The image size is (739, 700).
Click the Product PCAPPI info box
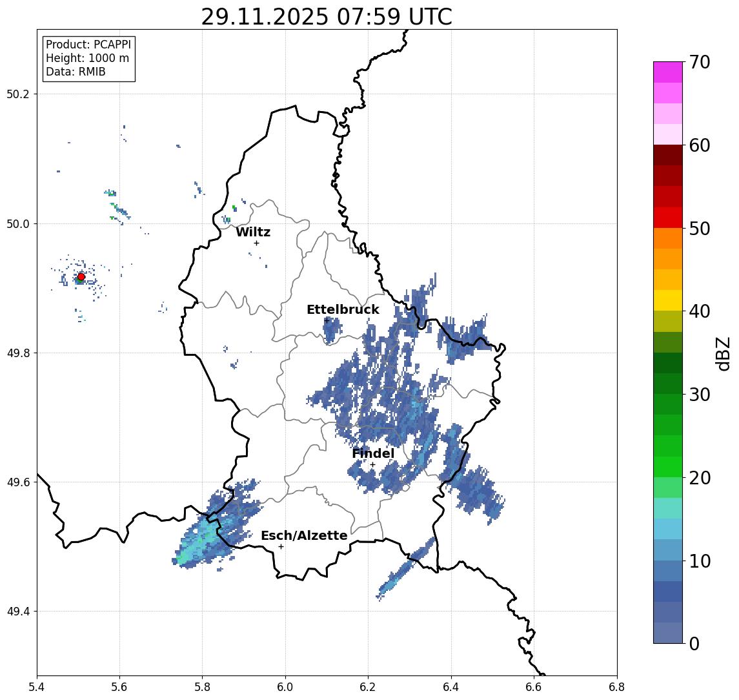click(x=88, y=58)
